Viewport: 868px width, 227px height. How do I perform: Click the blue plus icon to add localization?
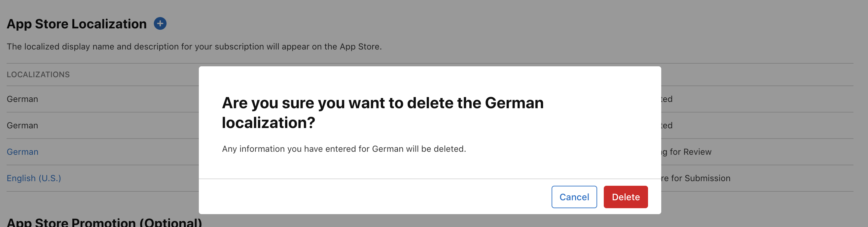(160, 23)
